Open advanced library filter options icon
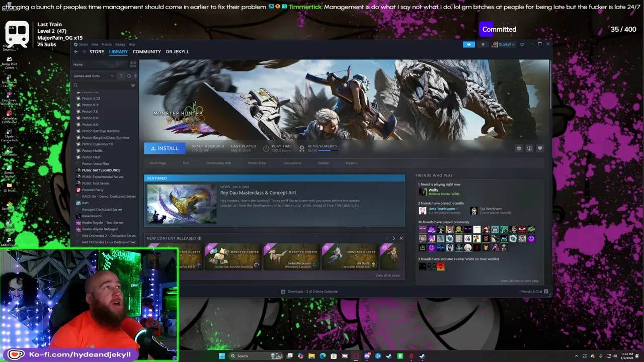This screenshot has height=362, width=644. tap(133, 85)
